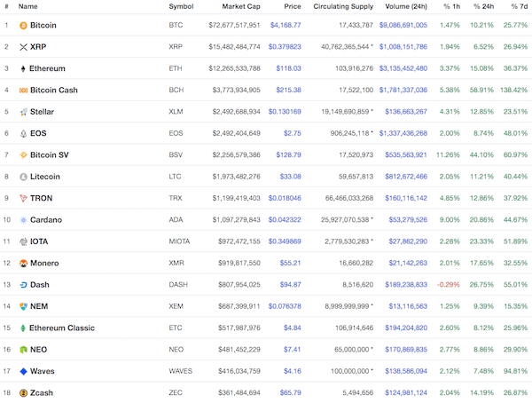
Task: Click the Zcash coin icon
Action: pyautogui.click(x=23, y=393)
